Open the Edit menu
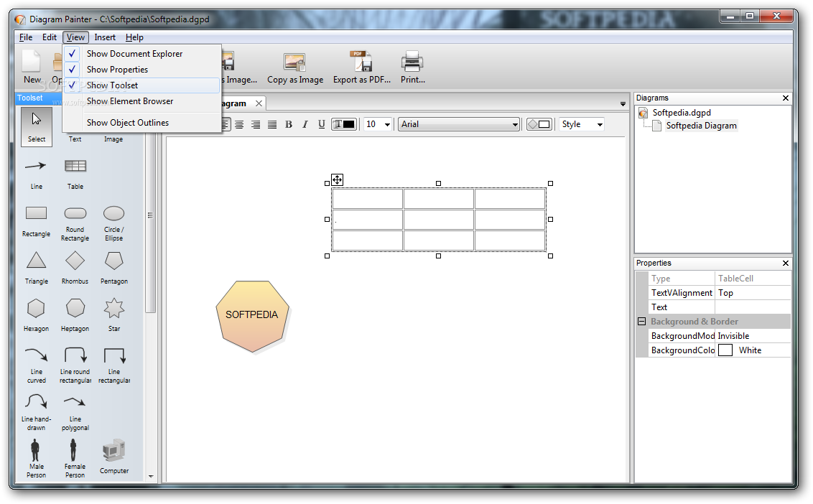The height and width of the screenshot is (504, 813). [x=50, y=37]
